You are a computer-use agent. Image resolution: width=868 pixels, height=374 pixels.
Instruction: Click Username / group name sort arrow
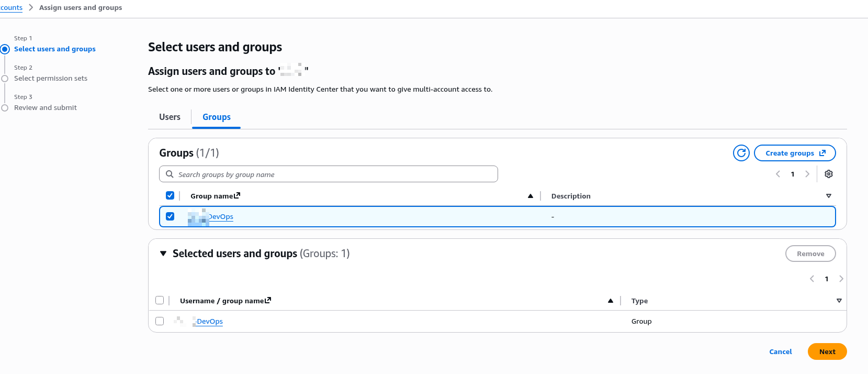[x=610, y=301]
